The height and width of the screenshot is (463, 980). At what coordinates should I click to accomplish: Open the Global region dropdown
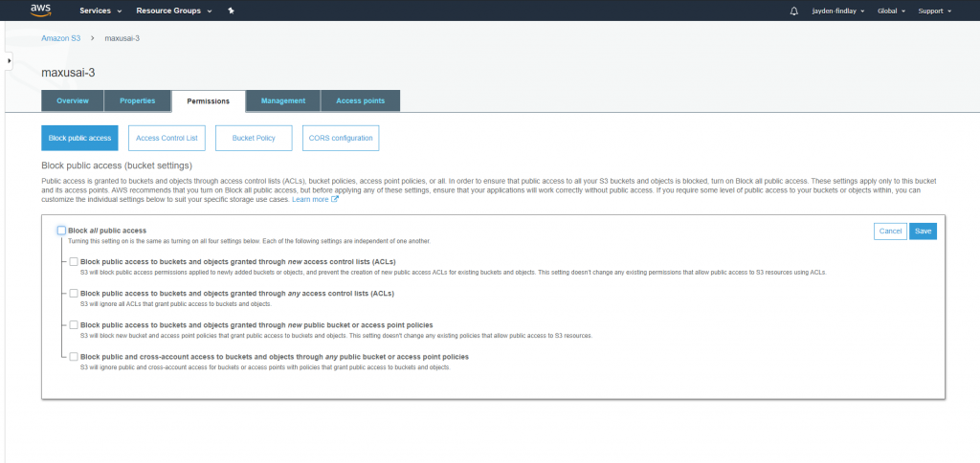tap(891, 11)
